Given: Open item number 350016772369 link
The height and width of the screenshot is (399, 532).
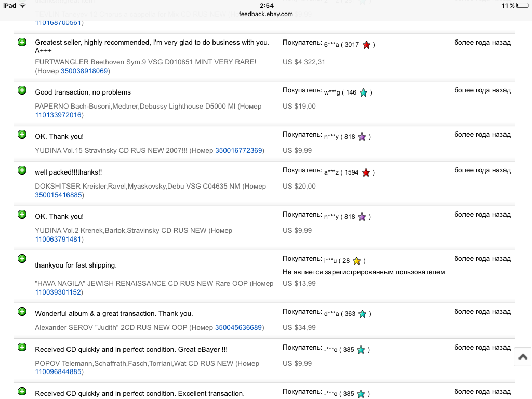Looking at the screenshot, I should coord(238,150).
